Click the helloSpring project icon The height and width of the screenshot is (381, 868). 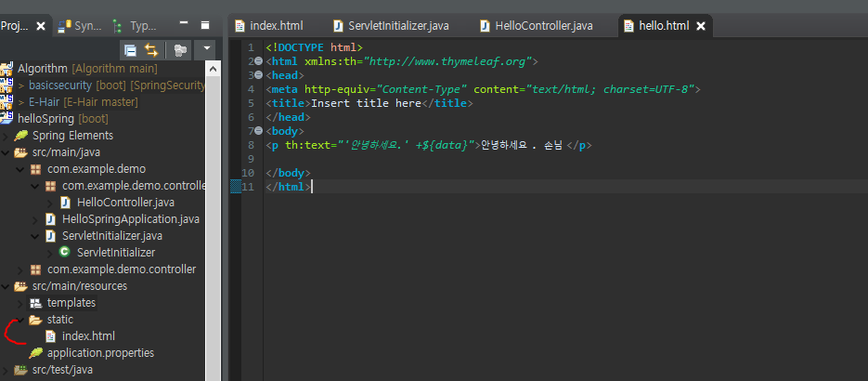[x=6, y=119]
